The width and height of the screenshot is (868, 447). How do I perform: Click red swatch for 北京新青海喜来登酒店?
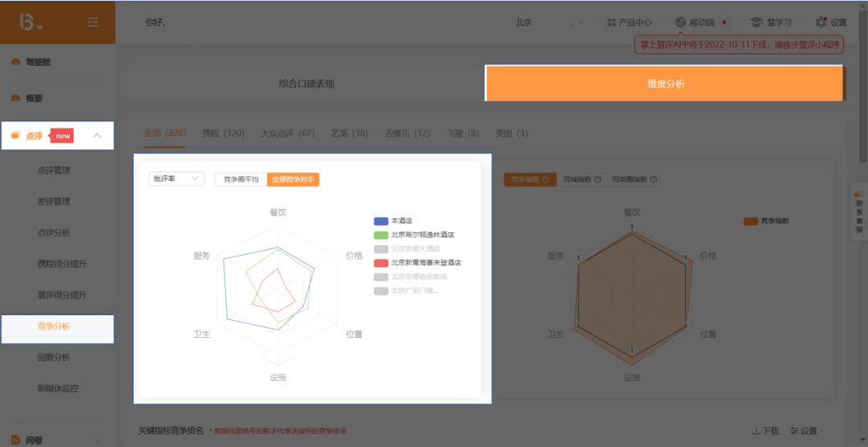pos(381,263)
